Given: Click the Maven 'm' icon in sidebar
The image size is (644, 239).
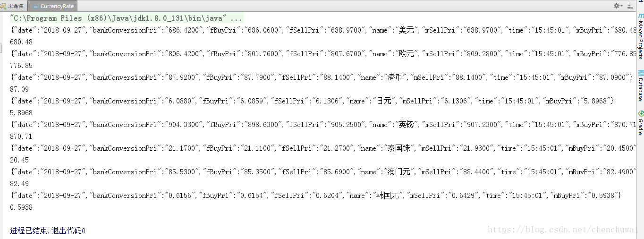Looking at the screenshot, I should [x=641, y=16].
